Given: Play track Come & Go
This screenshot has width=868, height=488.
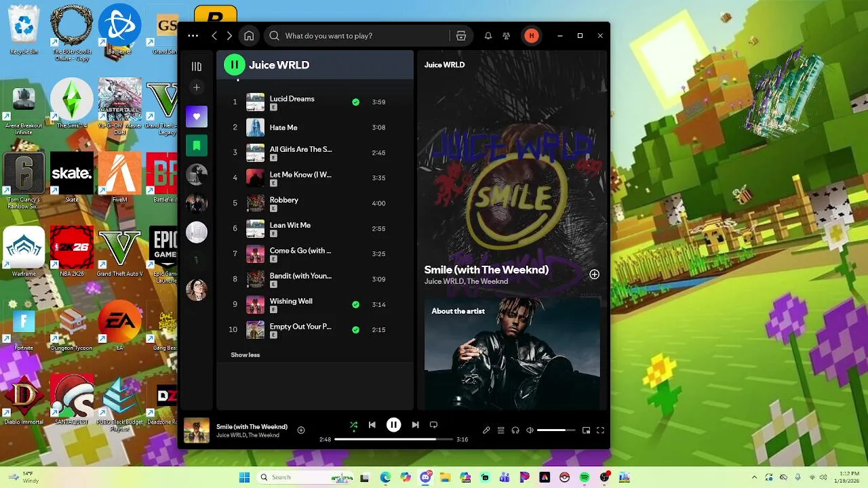Looking at the screenshot, I should pyautogui.click(x=315, y=254).
